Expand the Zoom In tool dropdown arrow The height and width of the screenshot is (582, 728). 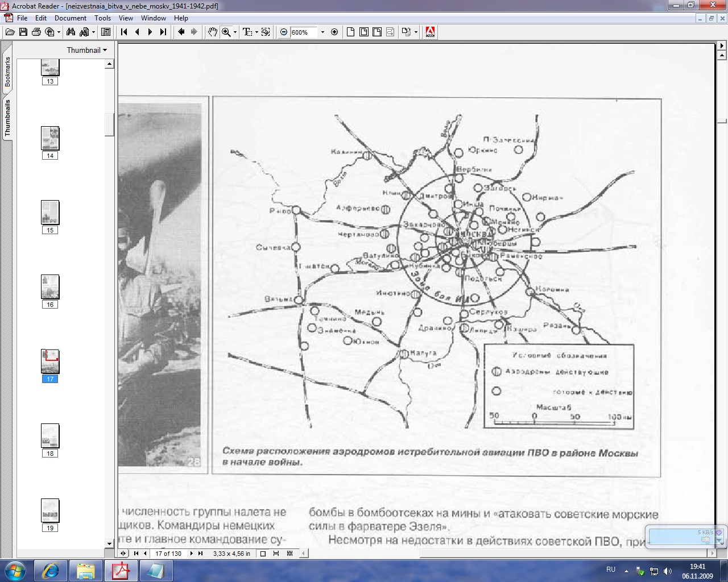(235, 32)
